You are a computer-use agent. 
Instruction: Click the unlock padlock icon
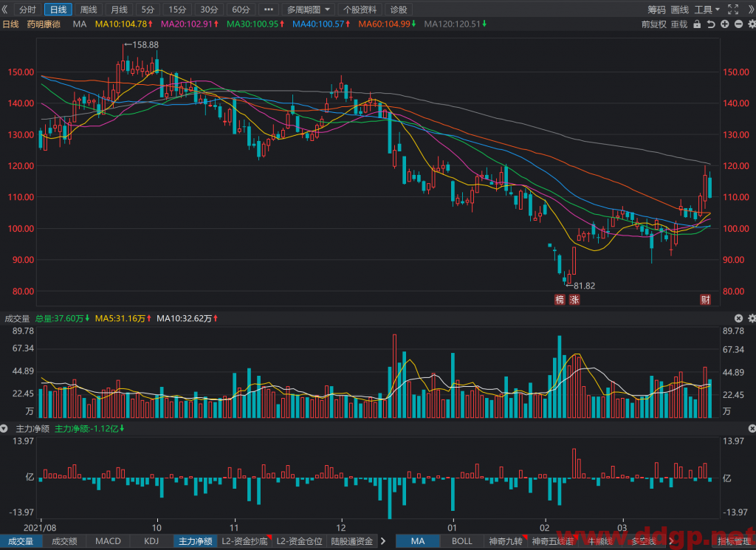pos(697,24)
